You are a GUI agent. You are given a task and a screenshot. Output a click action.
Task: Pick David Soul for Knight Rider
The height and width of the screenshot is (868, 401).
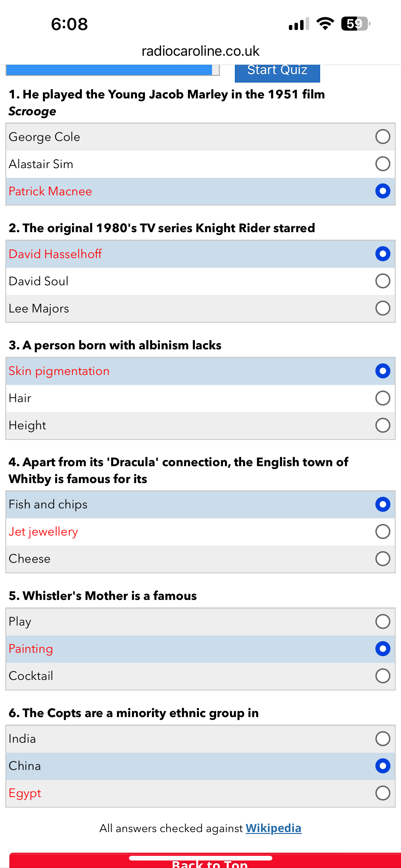coord(383,281)
